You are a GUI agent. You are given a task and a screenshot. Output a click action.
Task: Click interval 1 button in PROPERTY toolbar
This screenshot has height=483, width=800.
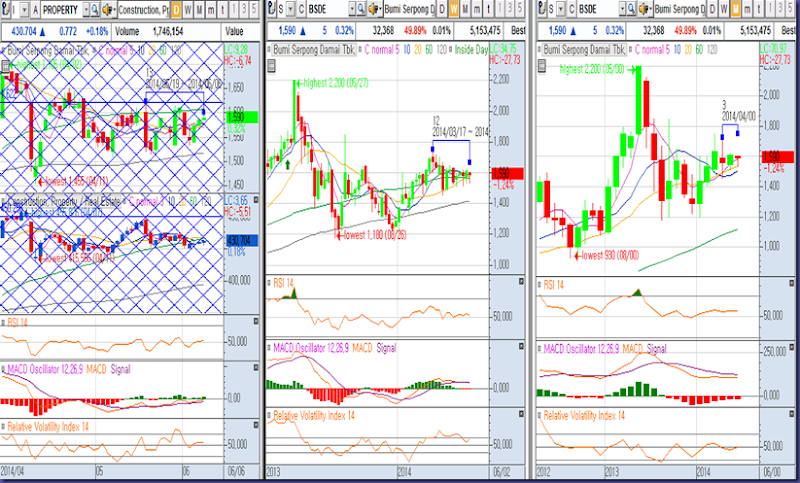[234, 10]
